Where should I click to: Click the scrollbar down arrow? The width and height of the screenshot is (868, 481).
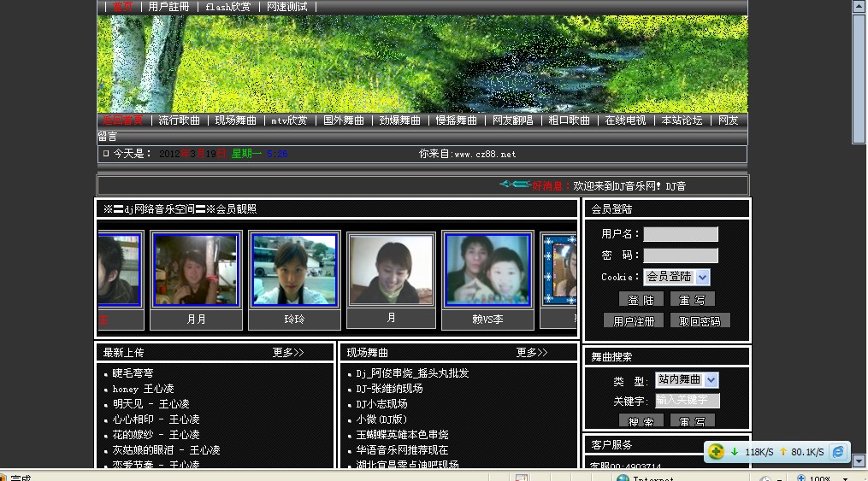click(859, 460)
